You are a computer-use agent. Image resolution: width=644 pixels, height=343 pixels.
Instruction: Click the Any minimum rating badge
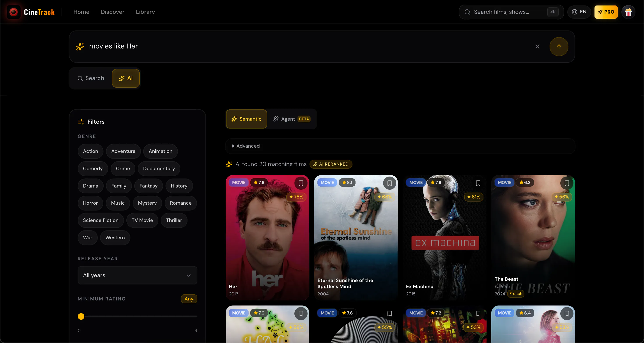click(189, 299)
